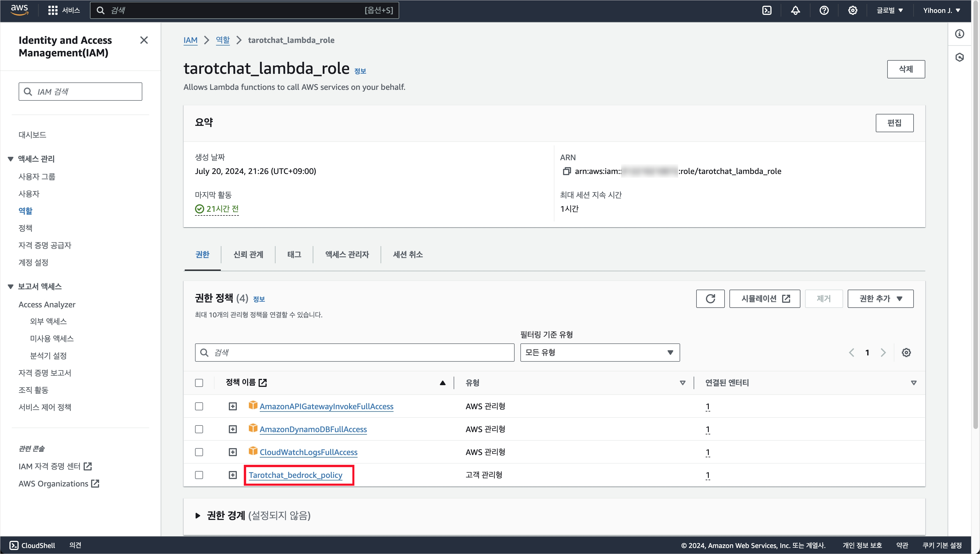Open the 모든 유형 filter type dropdown

click(600, 353)
